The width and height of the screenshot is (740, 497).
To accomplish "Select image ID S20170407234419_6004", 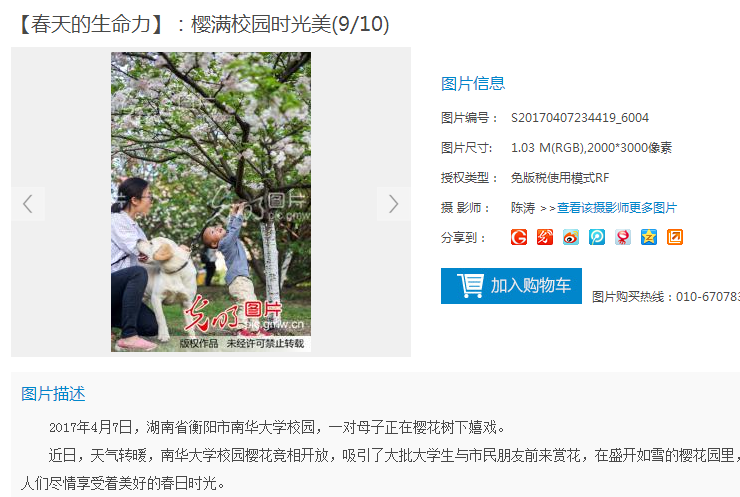I will [x=580, y=118].
